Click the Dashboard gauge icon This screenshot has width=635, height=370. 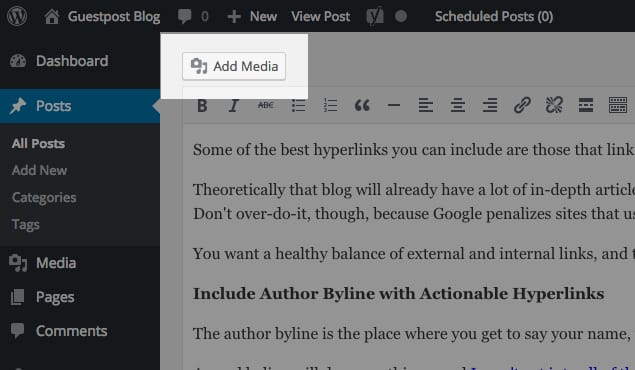tap(18, 61)
